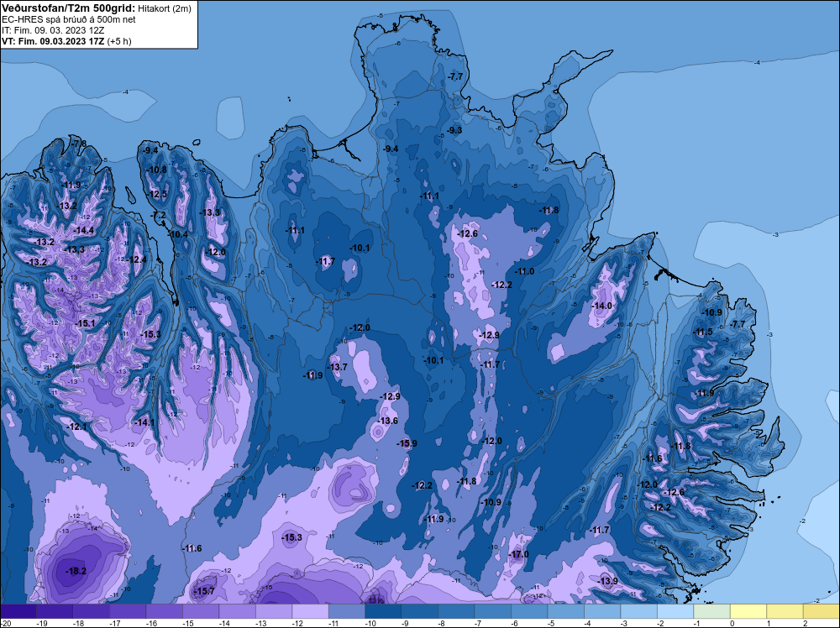The width and height of the screenshot is (840, 628).
Task: Click the initial time "IT: Fim. 09. 03. 2023 12Z"
Action: 53,30
